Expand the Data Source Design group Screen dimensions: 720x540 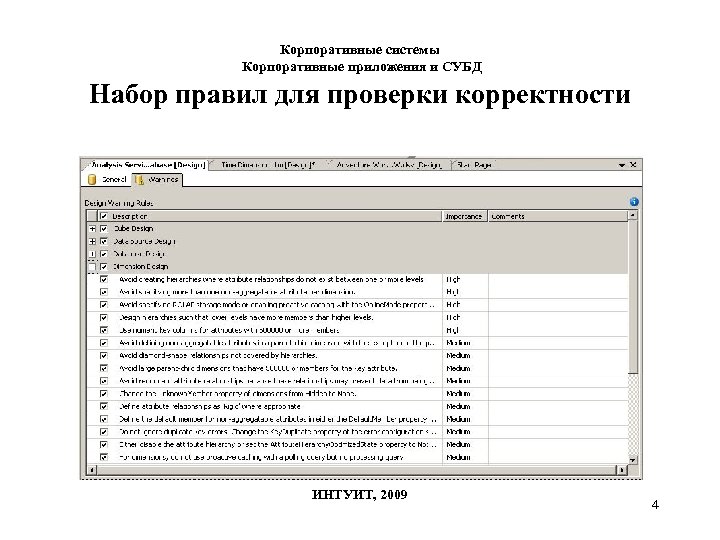(92, 242)
